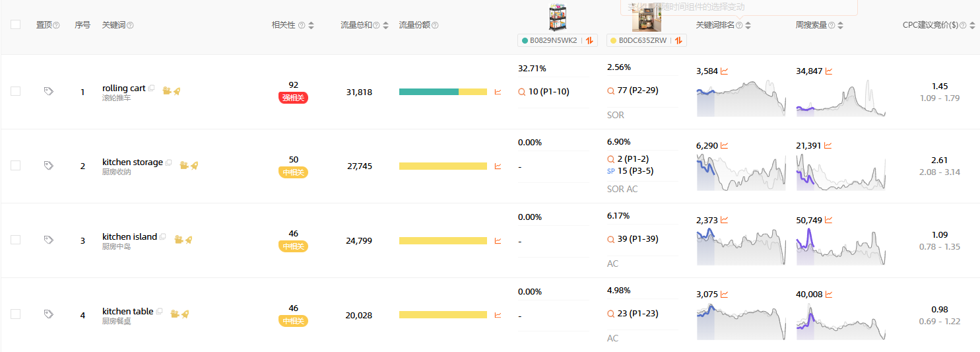Click sort arrows on ASIN B0DC635ZRW
Viewport: 980px width, 352px height.
tap(678, 40)
